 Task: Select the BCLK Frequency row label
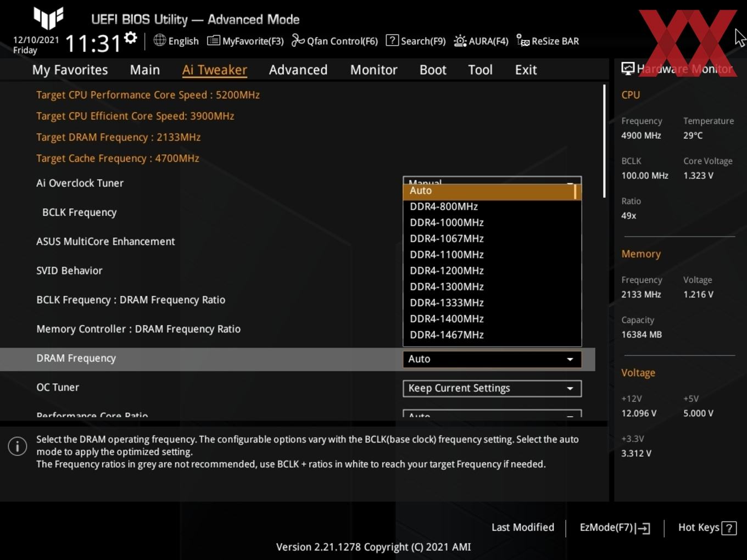[79, 212]
